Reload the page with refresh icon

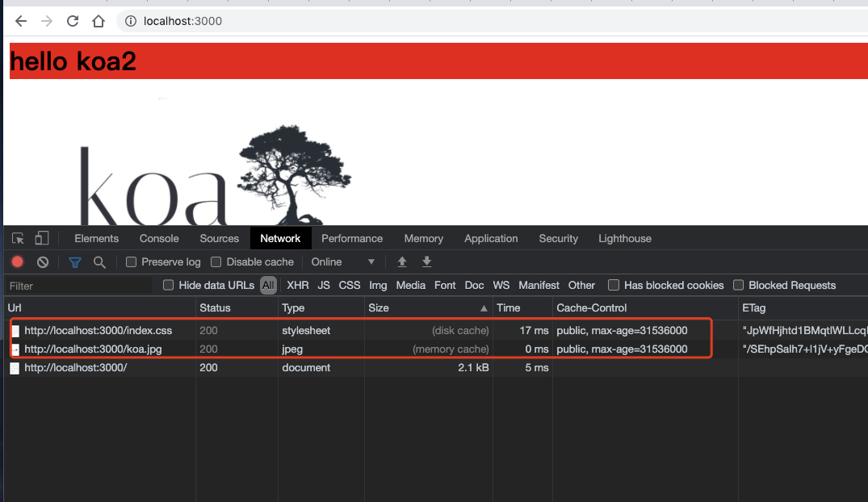click(73, 21)
